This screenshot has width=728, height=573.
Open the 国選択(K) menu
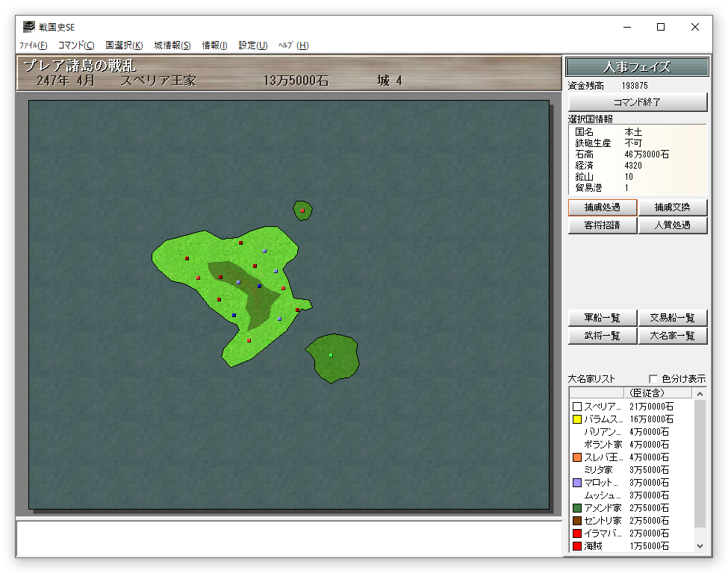point(124,46)
